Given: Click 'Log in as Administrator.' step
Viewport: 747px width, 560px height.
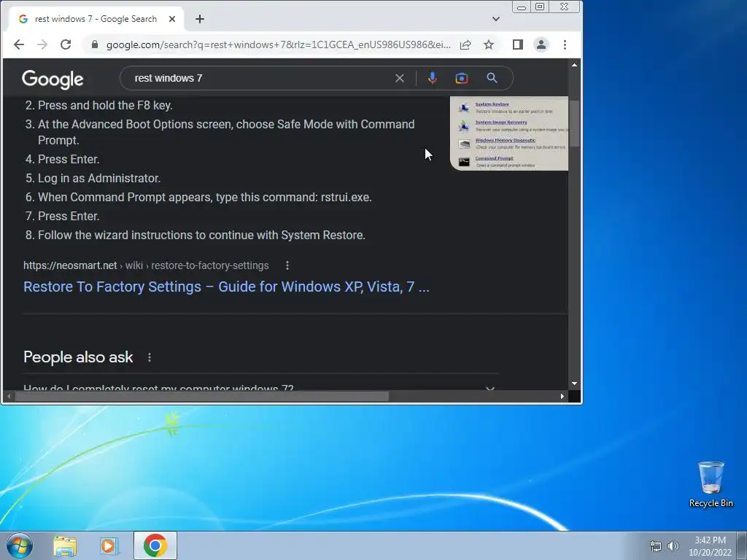Looking at the screenshot, I should [99, 178].
